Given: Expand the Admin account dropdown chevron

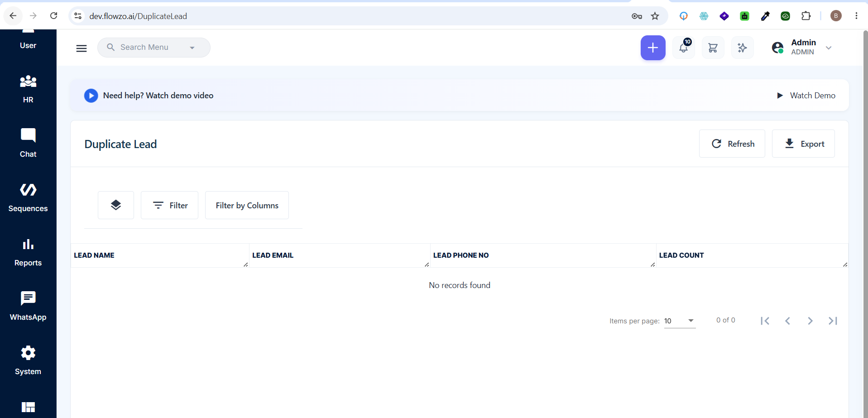Looking at the screenshot, I should (x=829, y=48).
